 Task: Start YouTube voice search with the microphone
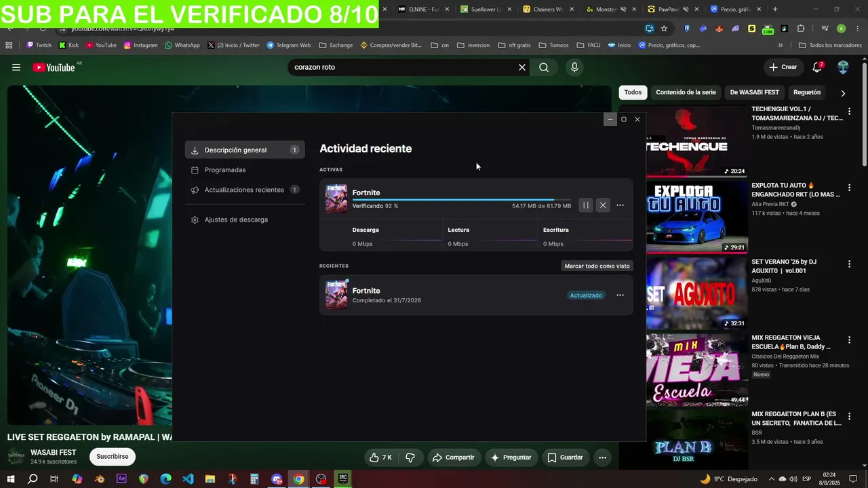pos(574,67)
